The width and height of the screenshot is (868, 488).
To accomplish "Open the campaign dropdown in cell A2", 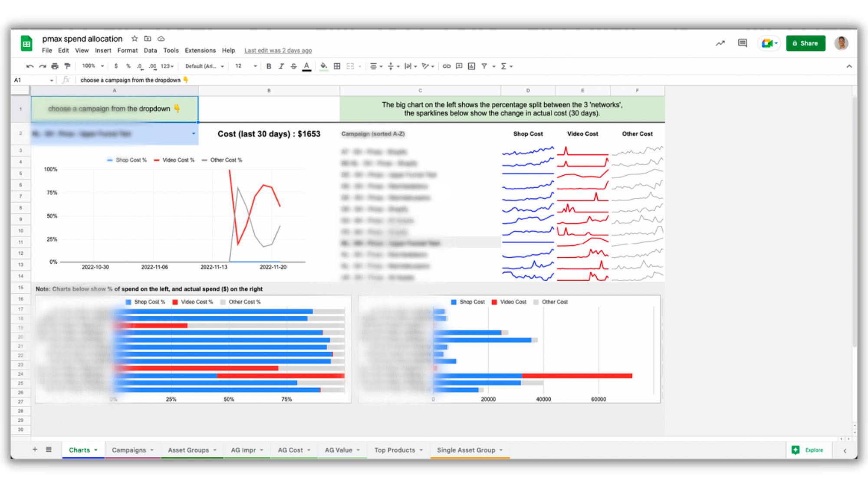I will pos(194,134).
